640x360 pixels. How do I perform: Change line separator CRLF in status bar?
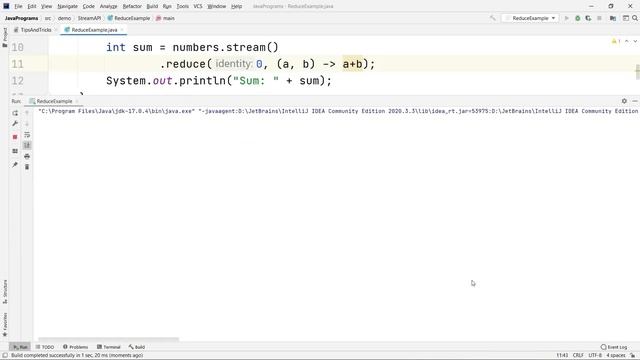click(578, 356)
